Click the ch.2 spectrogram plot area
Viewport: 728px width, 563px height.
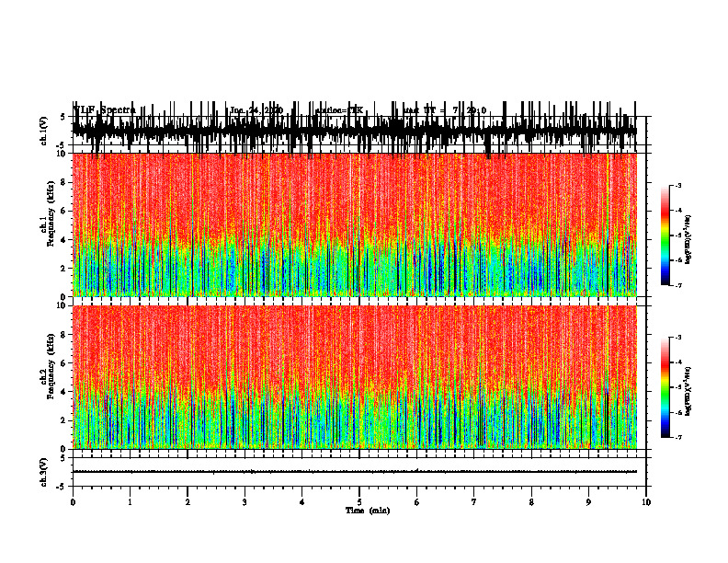tap(355, 377)
